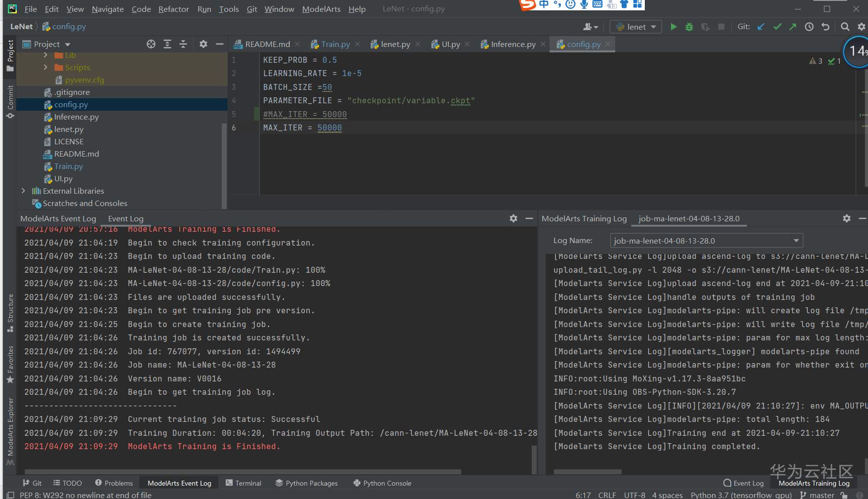Commit changes with the green checkmark icon
The height and width of the screenshot is (499, 868).
coord(777,27)
